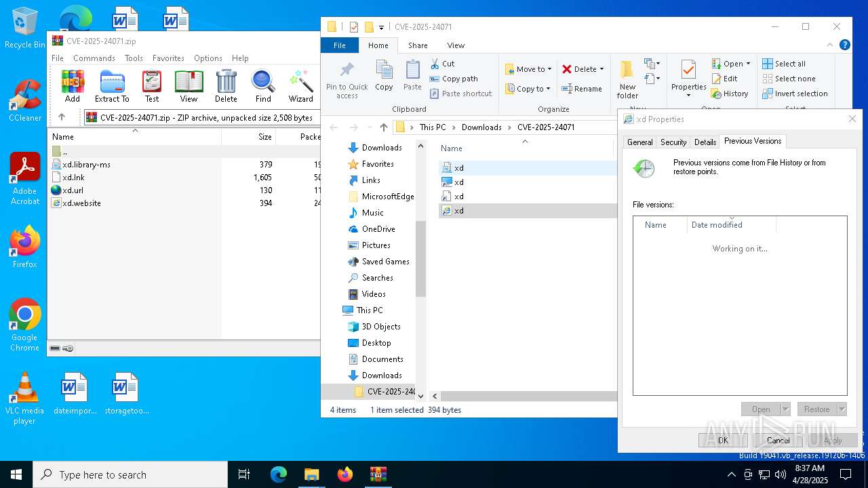
Task: Click Extract To in WinRAR toolbar
Action: point(112,86)
